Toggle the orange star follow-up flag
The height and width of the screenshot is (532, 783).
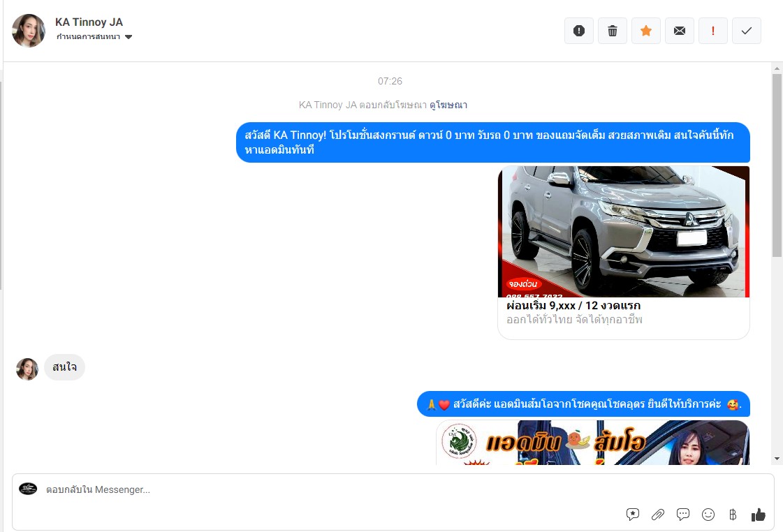pos(645,31)
